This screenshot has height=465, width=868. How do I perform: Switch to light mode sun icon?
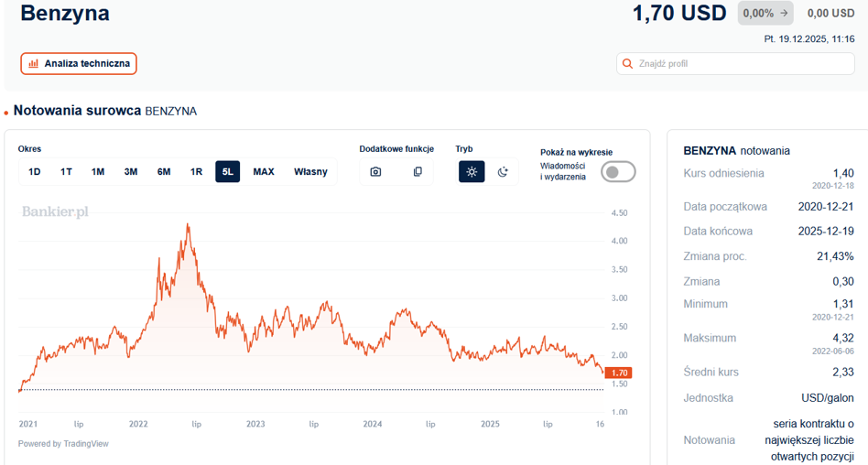click(472, 171)
